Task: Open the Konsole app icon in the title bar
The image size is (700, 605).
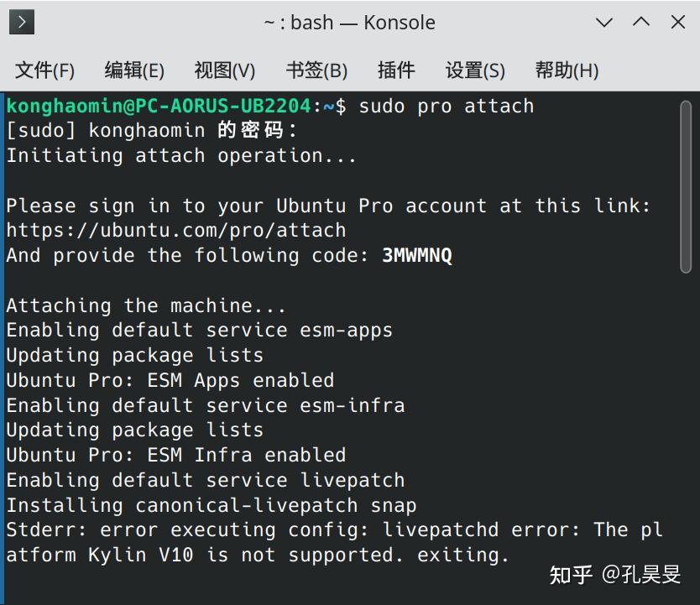Action: tap(20, 21)
